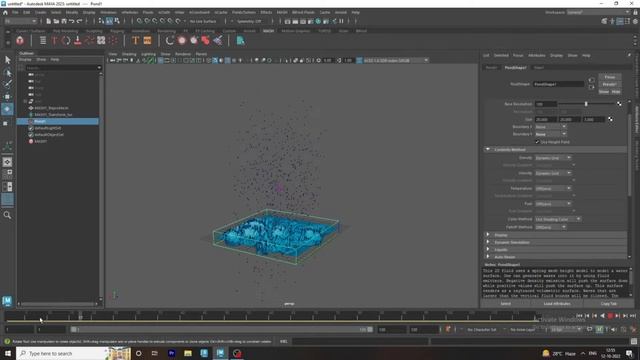The height and width of the screenshot is (360, 640).
Task: Click the New Scene icon in status line
Action: point(48,21)
